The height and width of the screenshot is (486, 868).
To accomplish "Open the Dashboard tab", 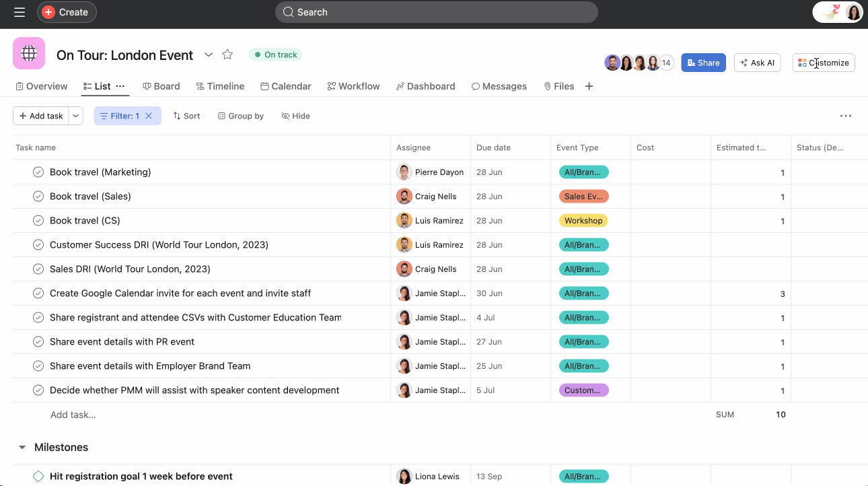I will pyautogui.click(x=425, y=86).
